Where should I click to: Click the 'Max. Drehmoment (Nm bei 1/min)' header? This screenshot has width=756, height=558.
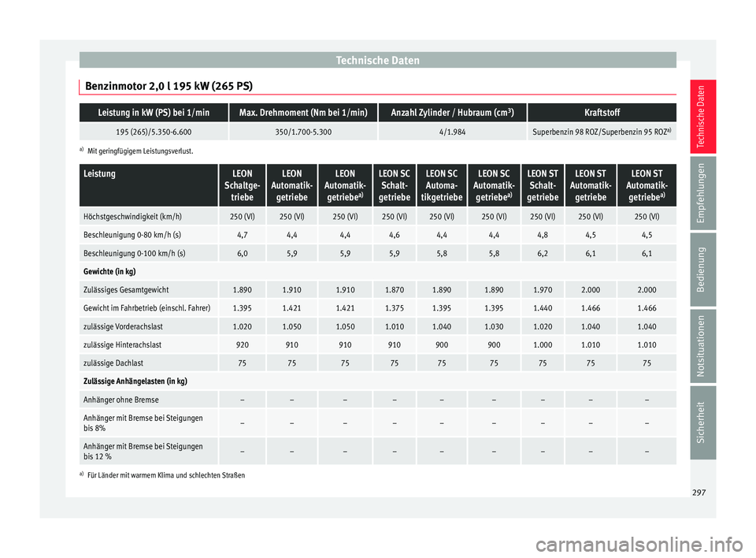303,113
